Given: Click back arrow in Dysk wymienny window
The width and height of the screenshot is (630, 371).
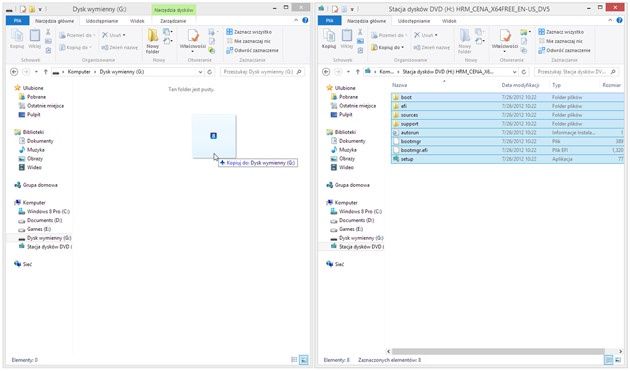Looking at the screenshot, I should click(x=14, y=72).
